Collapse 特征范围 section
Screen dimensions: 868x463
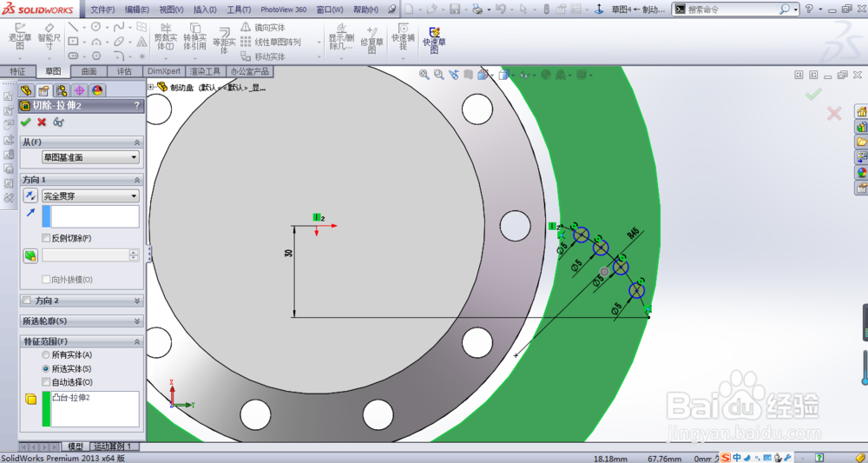137,341
